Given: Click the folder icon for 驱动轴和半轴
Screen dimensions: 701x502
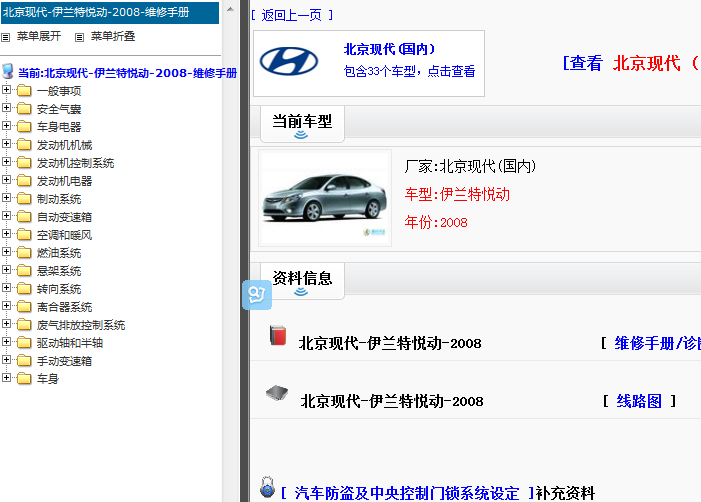Looking at the screenshot, I should tap(24, 342).
